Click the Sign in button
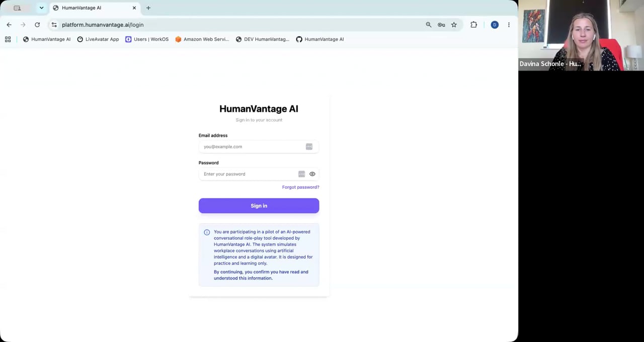The width and height of the screenshot is (644, 342). [x=259, y=206]
